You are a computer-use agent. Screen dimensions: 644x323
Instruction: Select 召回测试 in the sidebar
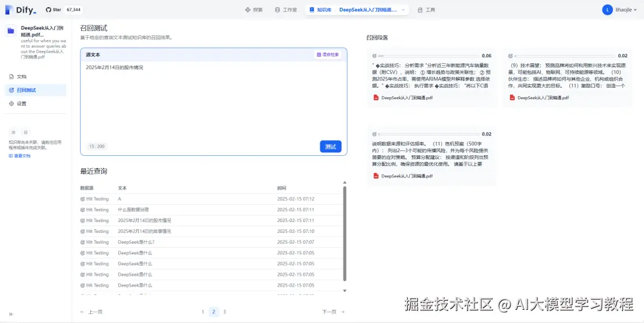pyautogui.click(x=36, y=90)
